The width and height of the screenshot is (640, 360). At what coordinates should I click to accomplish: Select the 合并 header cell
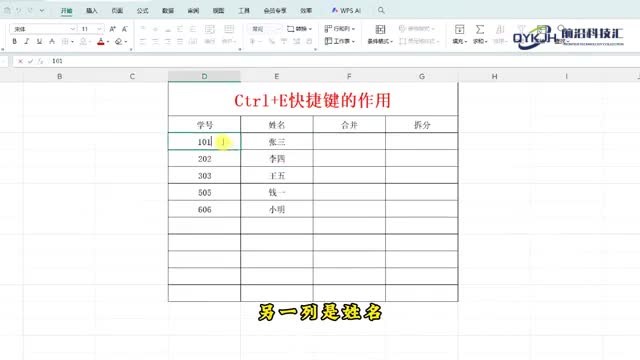(349, 124)
